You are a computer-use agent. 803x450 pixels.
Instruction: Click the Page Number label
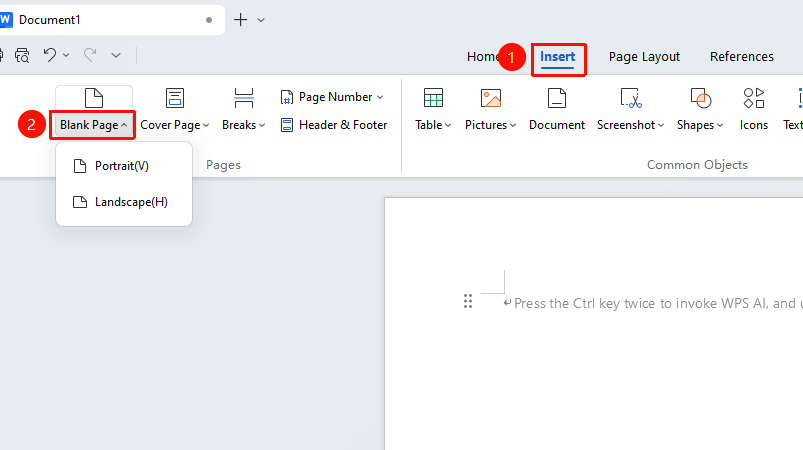tap(335, 97)
